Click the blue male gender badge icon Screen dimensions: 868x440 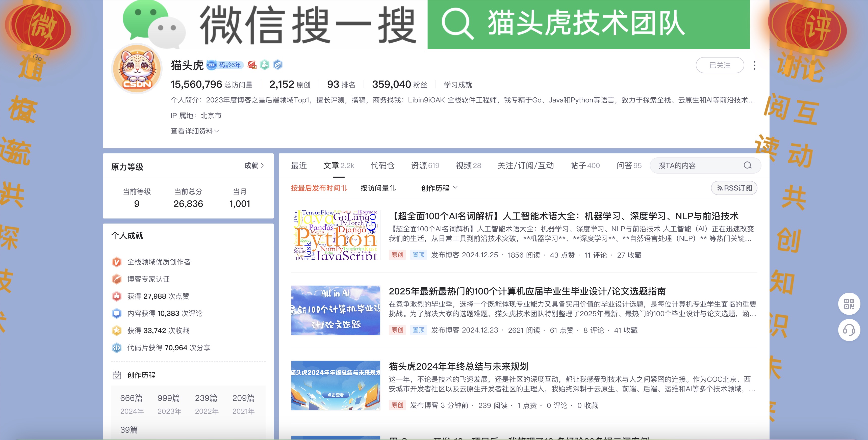[278, 65]
